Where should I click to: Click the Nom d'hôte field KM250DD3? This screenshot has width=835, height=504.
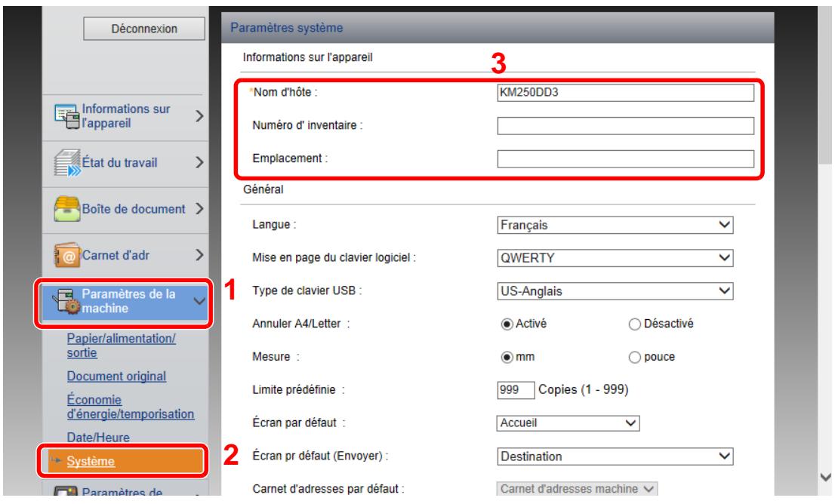tap(625, 93)
